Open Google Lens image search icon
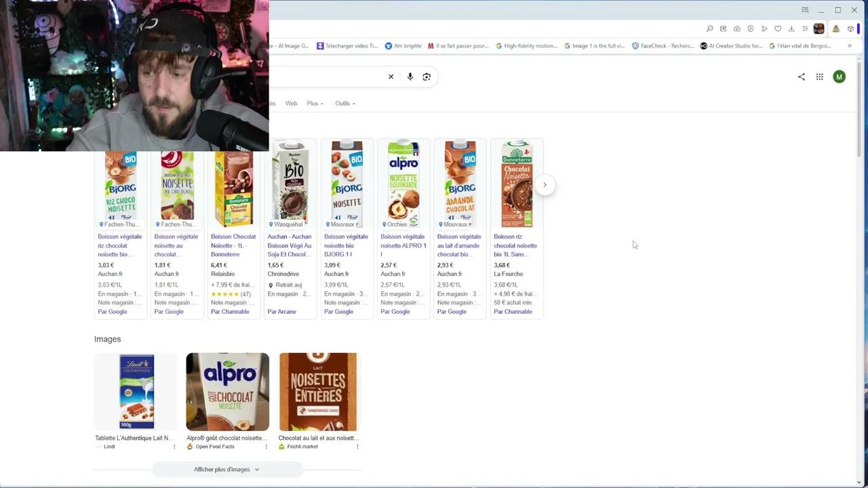This screenshot has width=868, height=488. (427, 77)
